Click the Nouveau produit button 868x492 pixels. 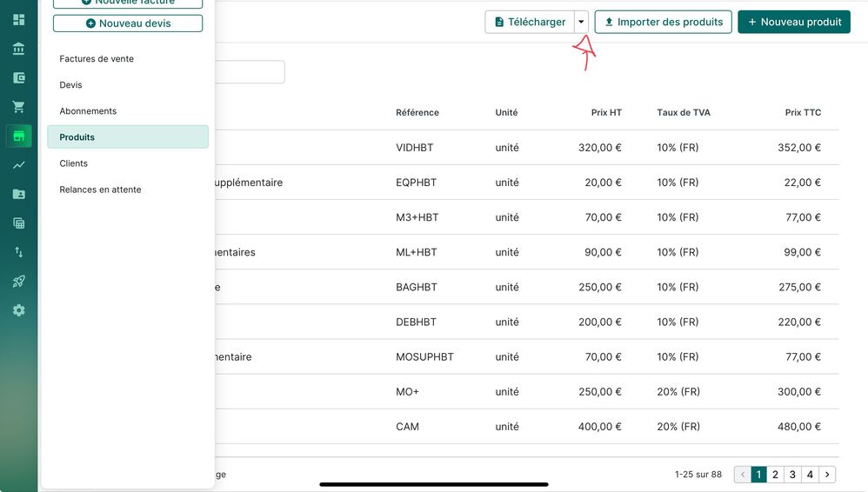(x=793, y=22)
